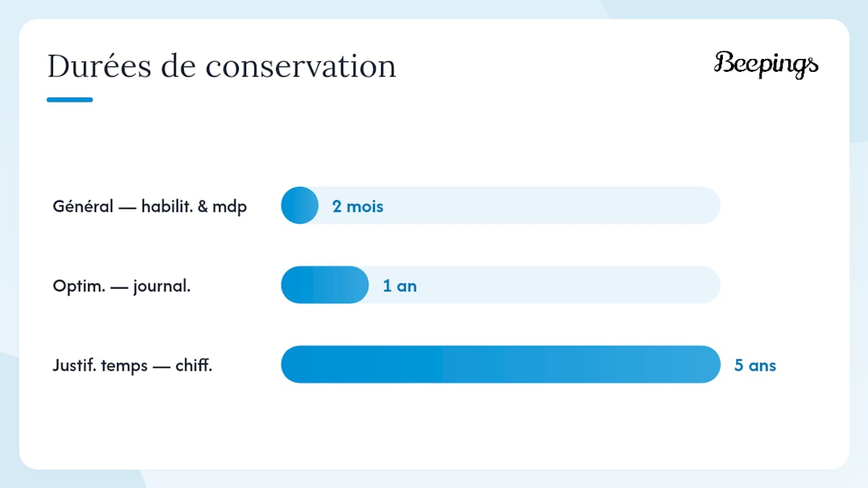868x488 pixels.
Task: Click the word "Durées" in the heading
Action: point(99,66)
